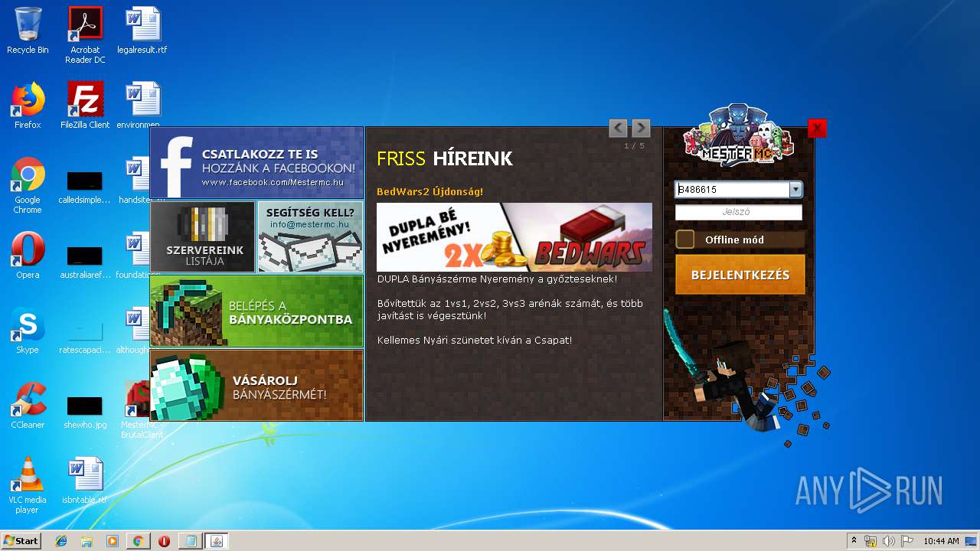This screenshot has width=980, height=551.
Task: Show the next news item arrow
Action: pos(642,128)
